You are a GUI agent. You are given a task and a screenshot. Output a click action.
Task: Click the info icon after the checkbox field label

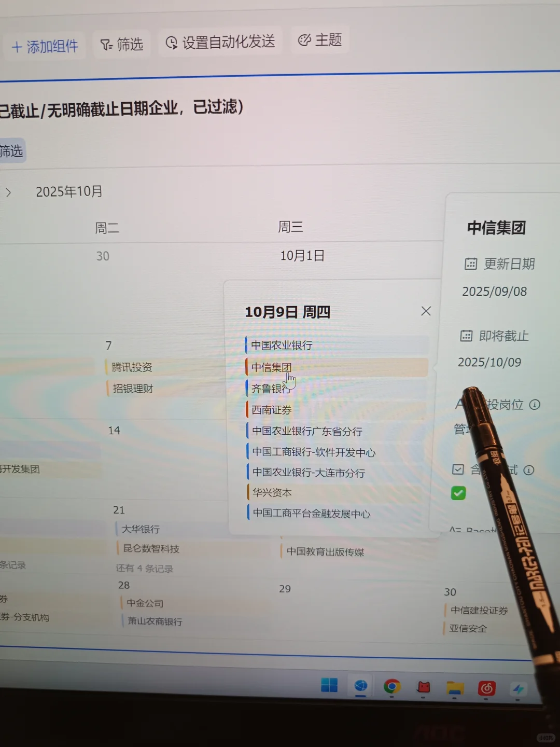pos(529,470)
